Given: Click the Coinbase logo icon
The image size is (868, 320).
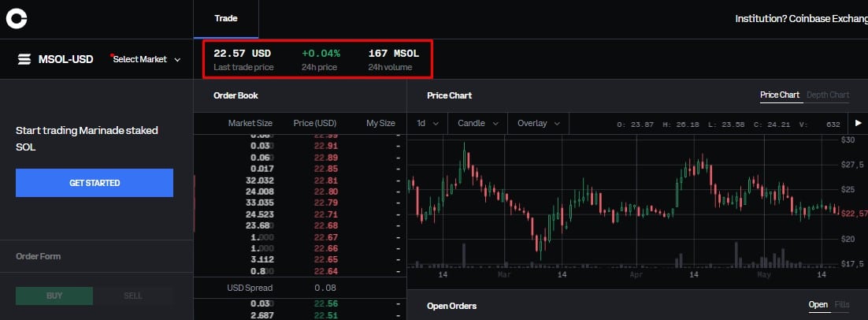Looking at the screenshot, I should click(17, 19).
